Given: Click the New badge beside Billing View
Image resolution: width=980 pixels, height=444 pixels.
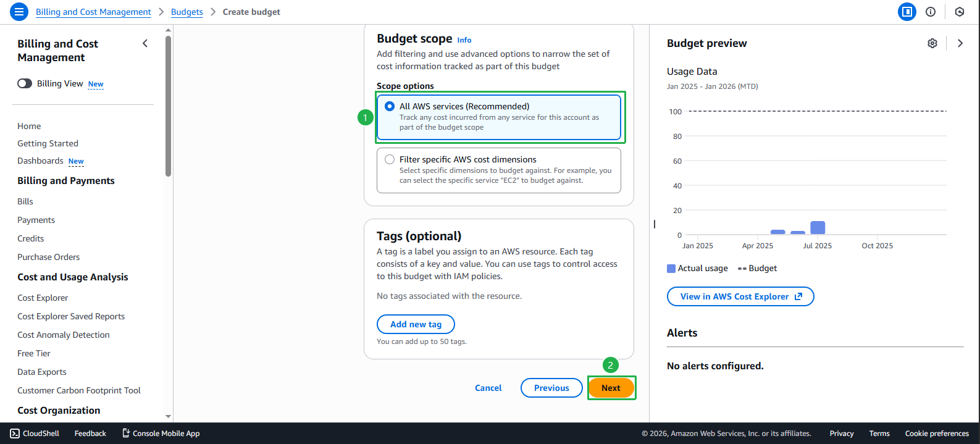Looking at the screenshot, I should tap(96, 84).
